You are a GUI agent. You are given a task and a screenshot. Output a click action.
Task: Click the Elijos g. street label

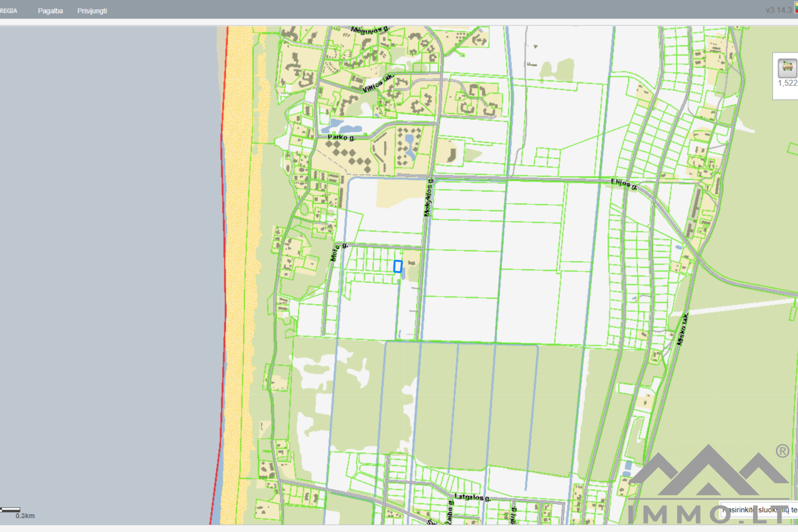click(x=623, y=183)
